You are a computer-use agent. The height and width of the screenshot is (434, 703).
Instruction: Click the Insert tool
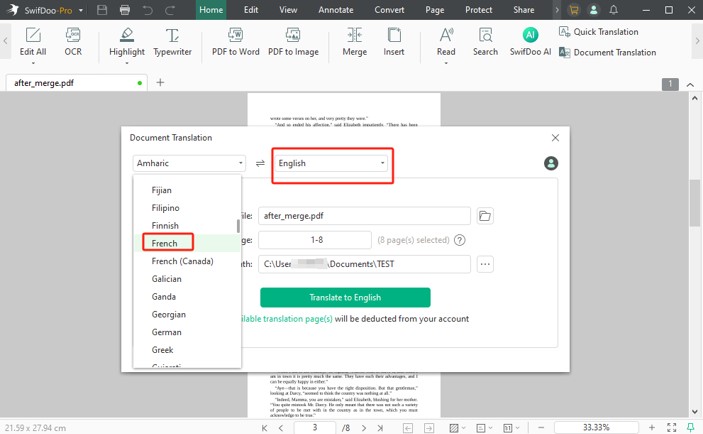pos(394,41)
